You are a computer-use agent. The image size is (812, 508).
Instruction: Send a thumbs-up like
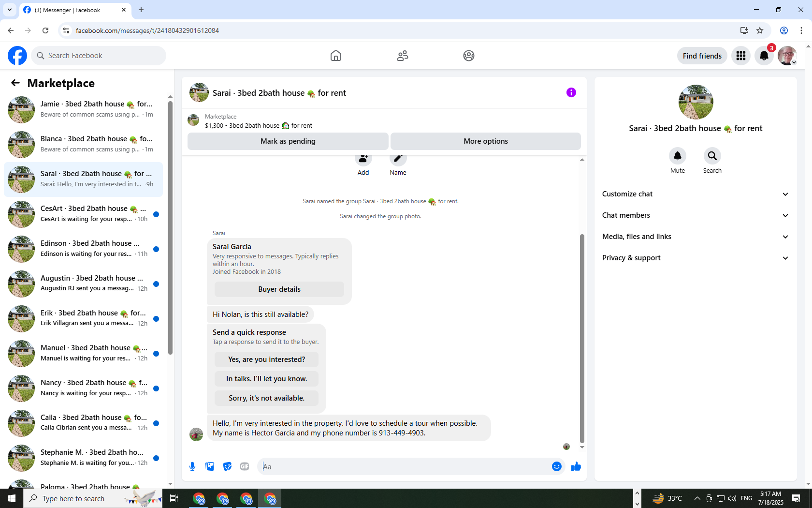coord(576,466)
